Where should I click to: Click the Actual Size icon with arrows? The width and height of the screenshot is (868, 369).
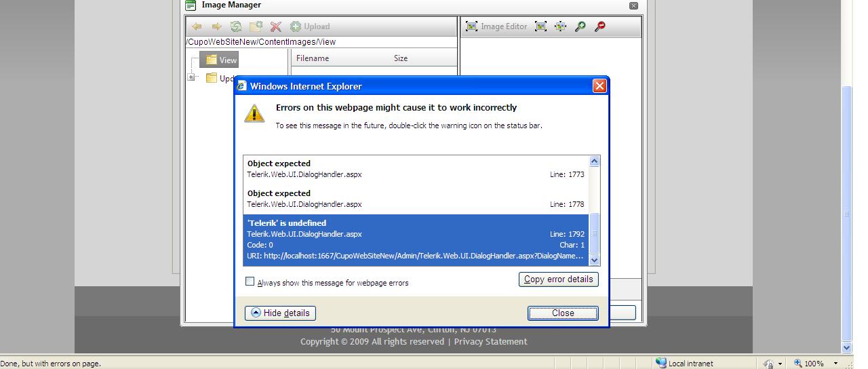coord(560,26)
